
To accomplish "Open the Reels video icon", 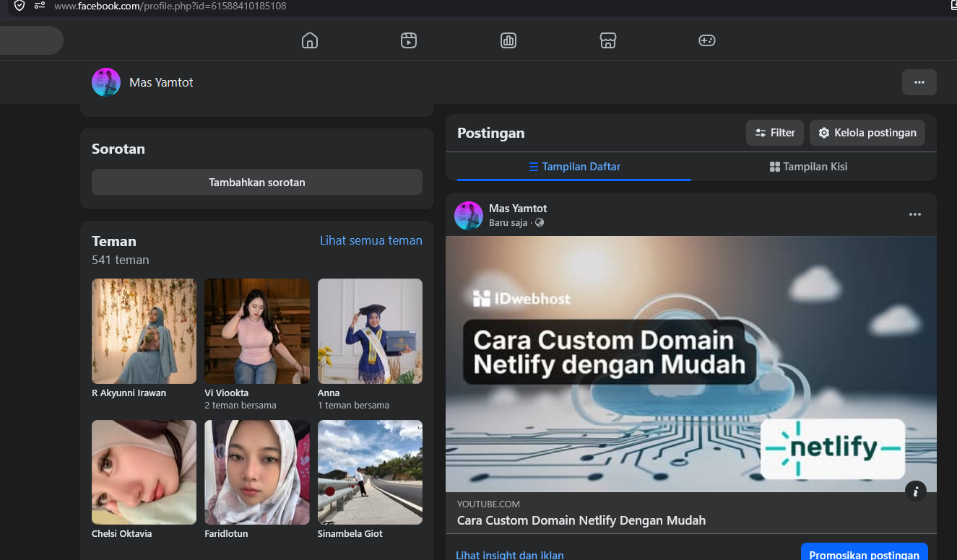I will (x=409, y=40).
